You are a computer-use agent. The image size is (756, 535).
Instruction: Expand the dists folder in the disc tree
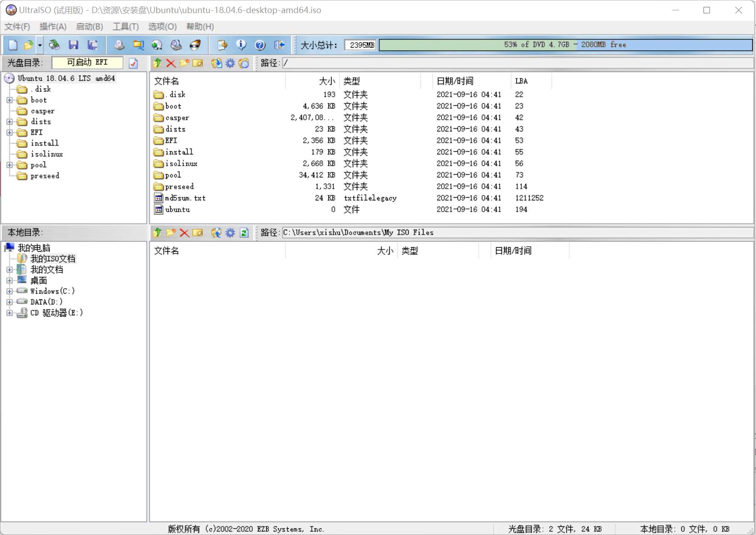point(9,122)
